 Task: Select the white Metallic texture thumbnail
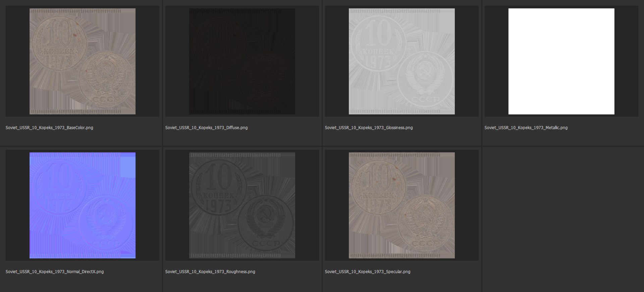[561, 61]
